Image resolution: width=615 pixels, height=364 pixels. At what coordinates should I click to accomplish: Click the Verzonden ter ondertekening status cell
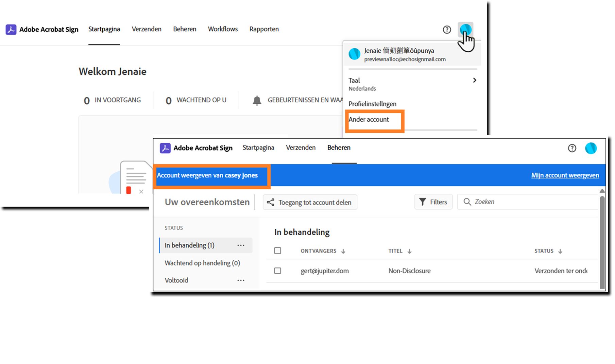(x=561, y=271)
